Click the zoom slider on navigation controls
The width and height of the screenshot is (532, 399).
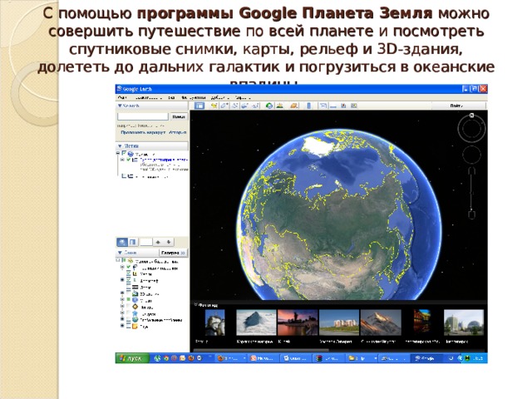coord(471,192)
